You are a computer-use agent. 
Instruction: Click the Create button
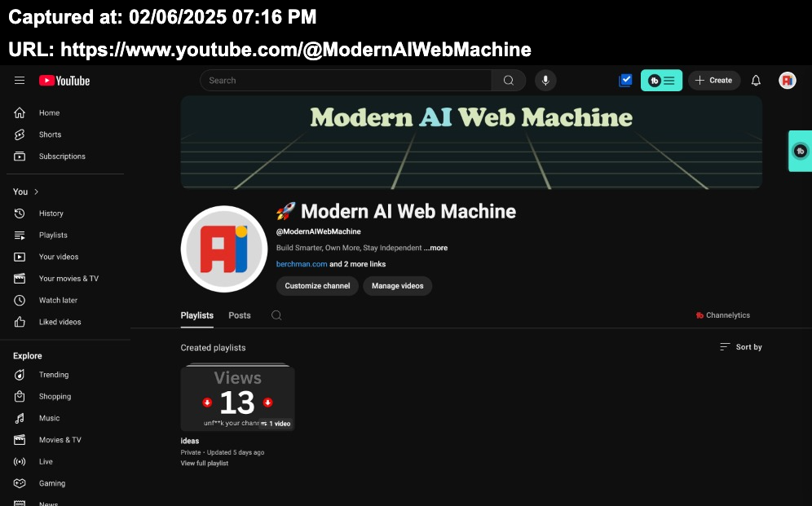pos(714,80)
